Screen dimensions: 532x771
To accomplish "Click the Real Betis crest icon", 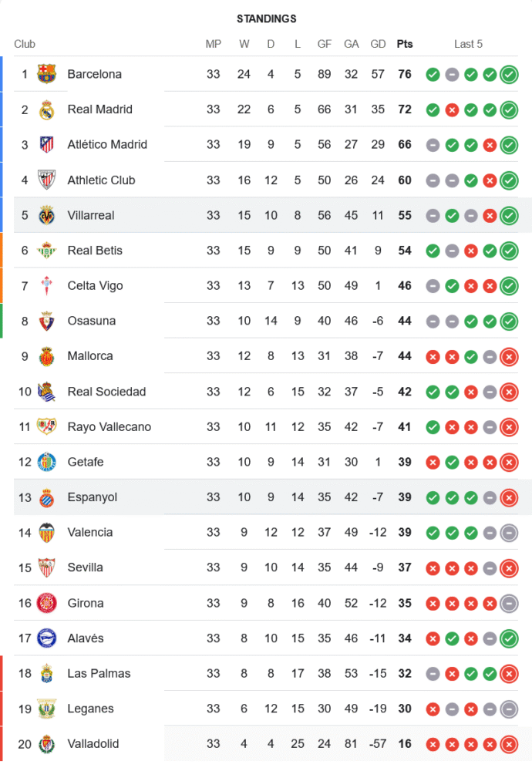I will (47, 251).
